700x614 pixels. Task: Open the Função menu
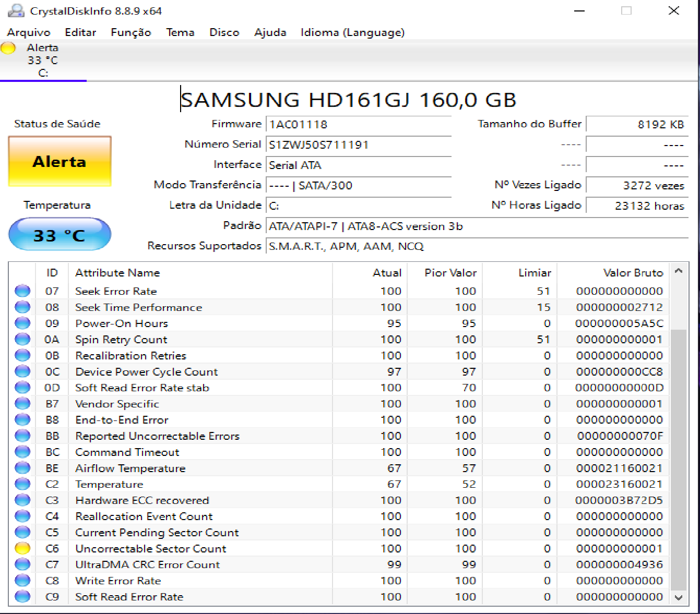coord(131,32)
